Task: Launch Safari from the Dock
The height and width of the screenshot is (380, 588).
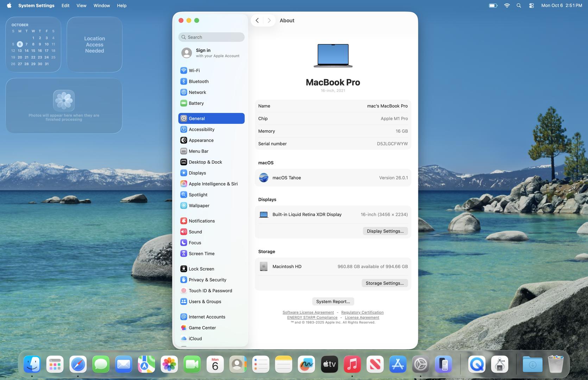Action: click(78, 365)
